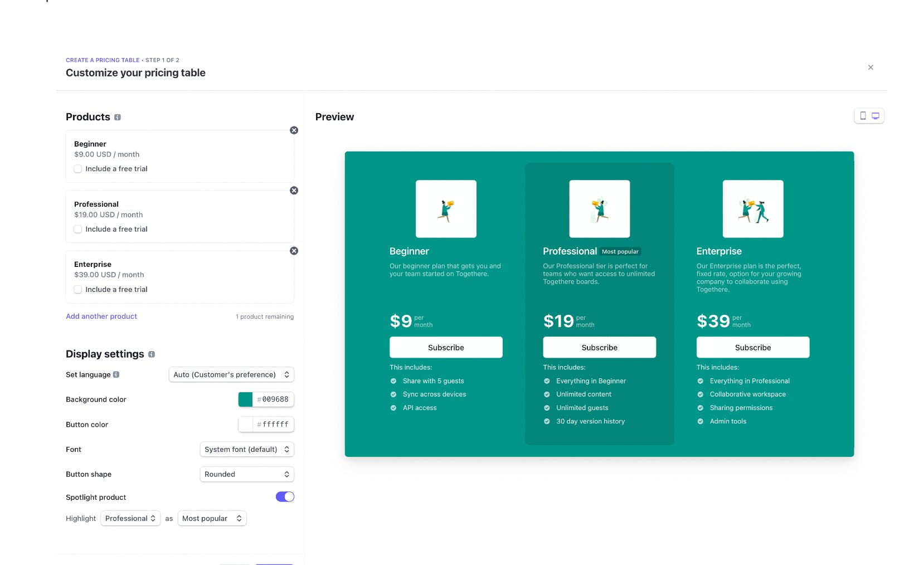The height and width of the screenshot is (565, 924).
Task: Click the 'Unlimited content' feature line
Action: tap(583, 394)
